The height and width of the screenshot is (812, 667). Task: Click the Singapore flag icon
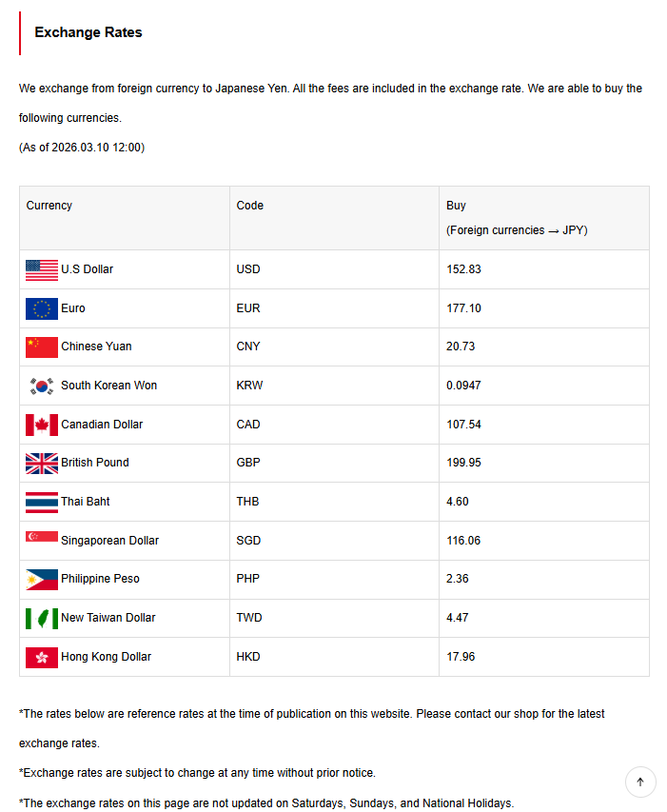[42, 539]
